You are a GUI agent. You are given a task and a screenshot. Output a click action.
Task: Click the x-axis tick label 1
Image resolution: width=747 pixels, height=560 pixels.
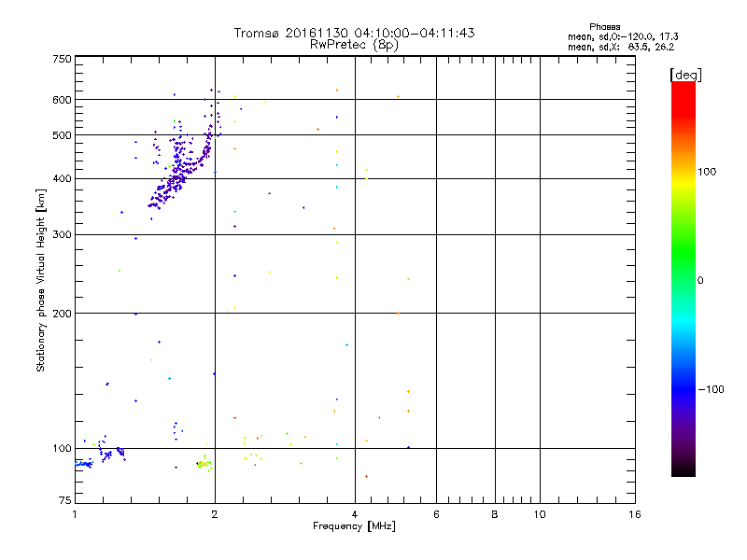click(x=75, y=514)
